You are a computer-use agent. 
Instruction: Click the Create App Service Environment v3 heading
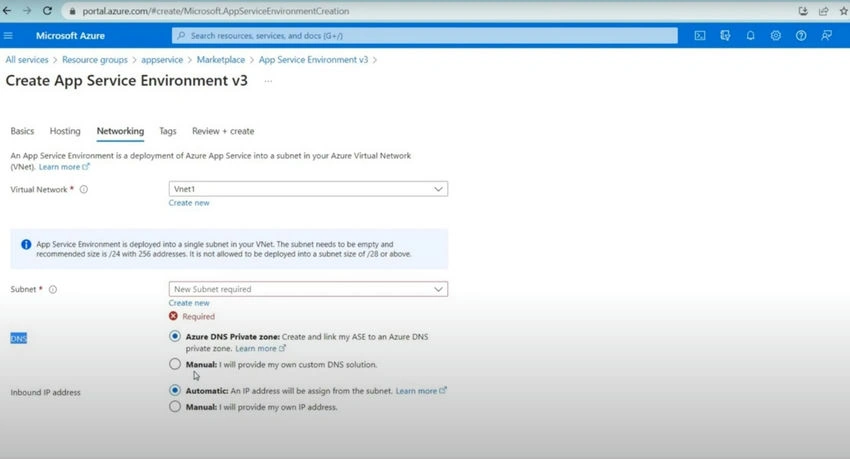coord(126,81)
